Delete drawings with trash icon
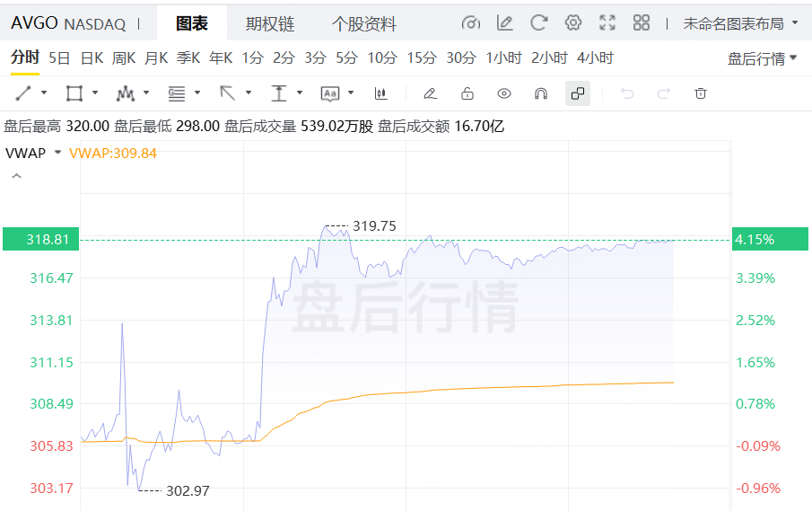Screen dimensions: 812x511 coord(701,93)
